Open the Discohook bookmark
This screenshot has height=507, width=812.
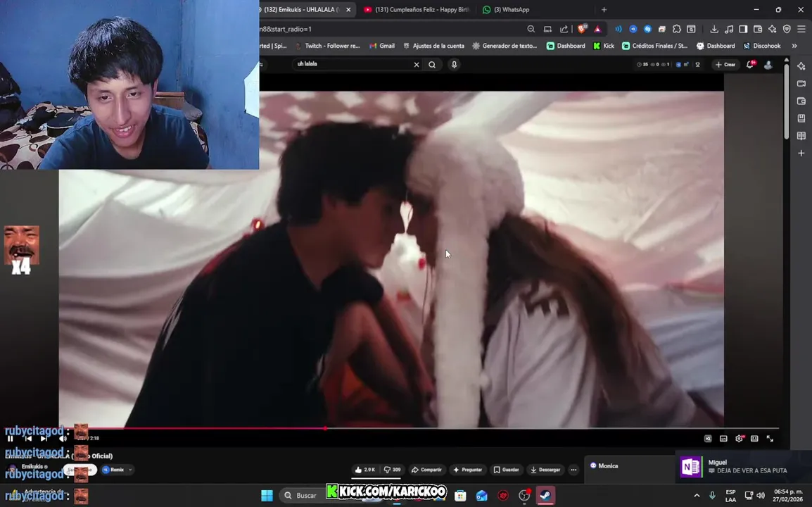(x=762, y=46)
